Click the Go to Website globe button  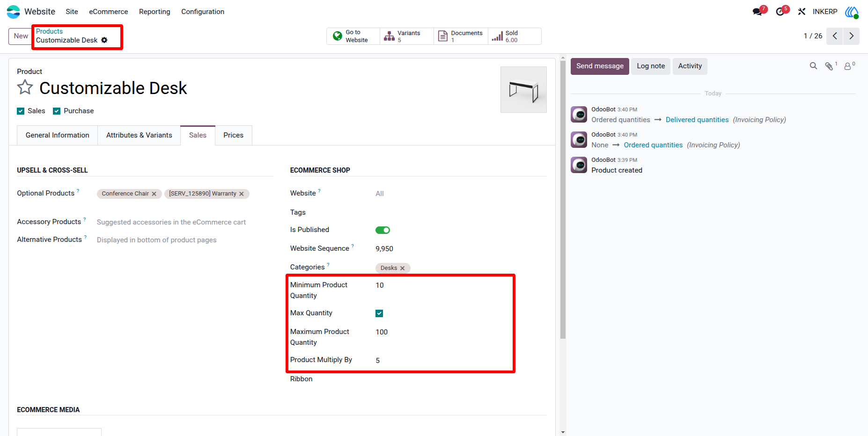(x=353, y=36)
